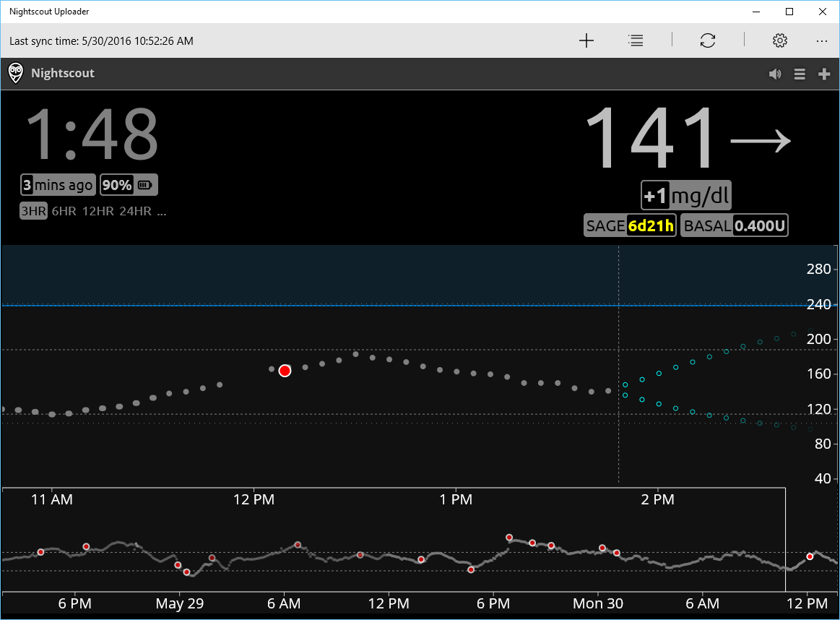Toggle the BASAL 0.400U pill
This screenshot has width=840, height=620.
[x=734, y=225]
